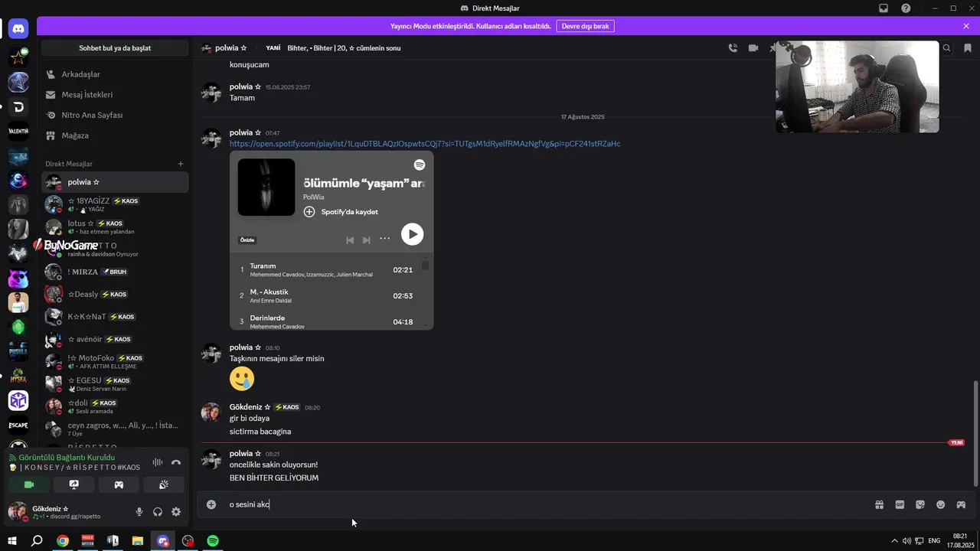Click Gökdeniz KAOS tag in chat

(287, 407)
